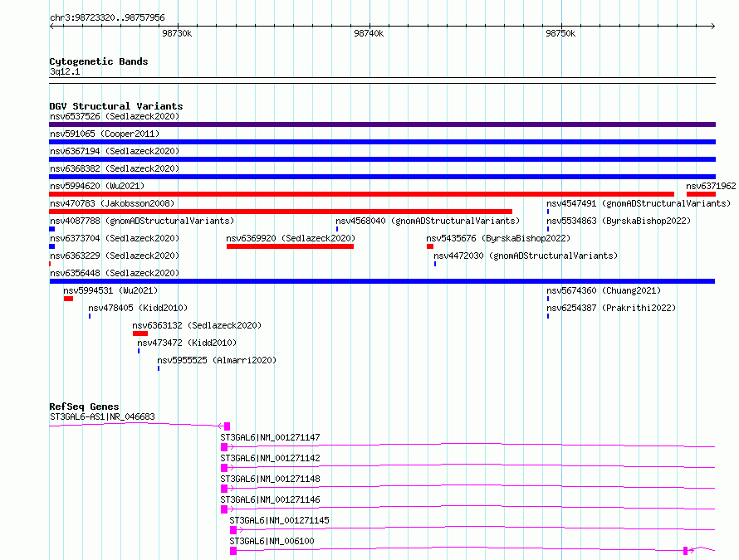
Task: Open the ST3GAL6|NM_001271148 transcript label
Action: (270, 479)
